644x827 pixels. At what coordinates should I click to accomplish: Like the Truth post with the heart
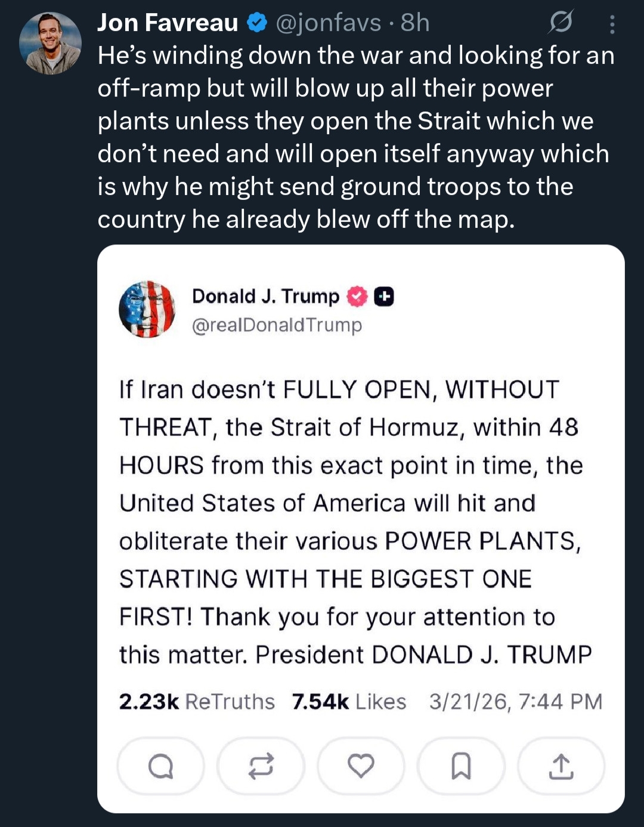coord(361,766)
